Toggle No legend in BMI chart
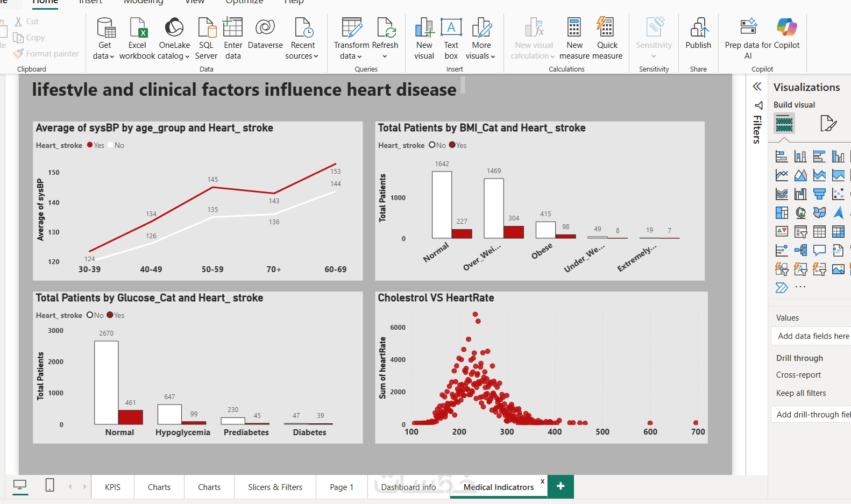 437,145
